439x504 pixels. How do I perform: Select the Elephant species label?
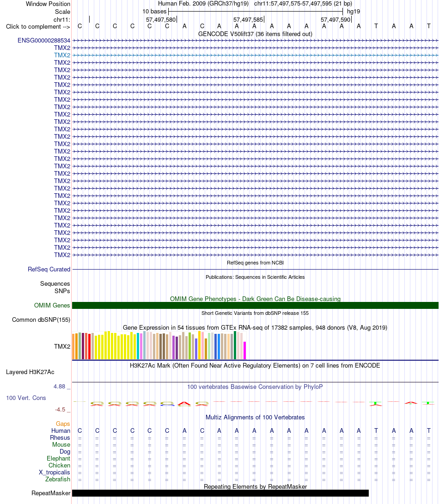pos(58,458)
